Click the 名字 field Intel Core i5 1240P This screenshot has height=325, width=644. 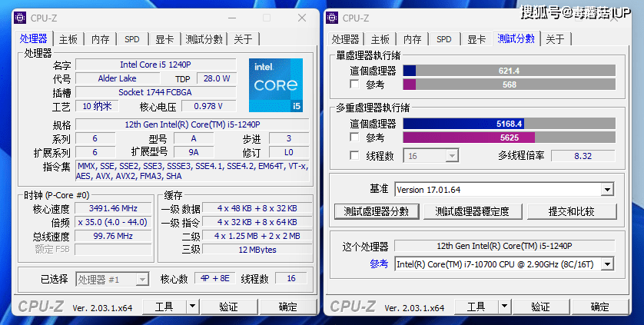click(x=156, y=65)
